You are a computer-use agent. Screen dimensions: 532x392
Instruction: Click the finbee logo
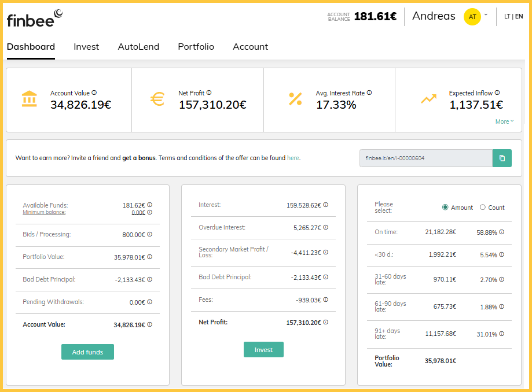[35, 19]
